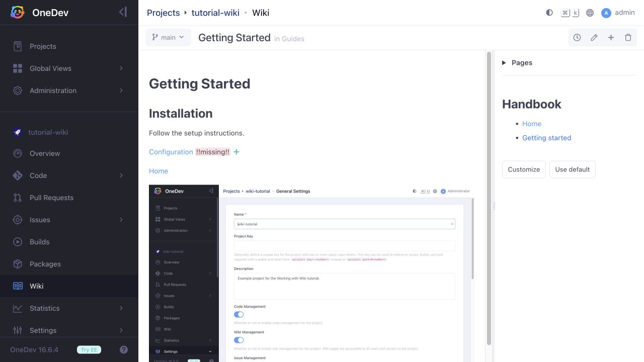Open Home link in Handbook sidebar
The width and height of the screenshot is (644, 362).
532,124
